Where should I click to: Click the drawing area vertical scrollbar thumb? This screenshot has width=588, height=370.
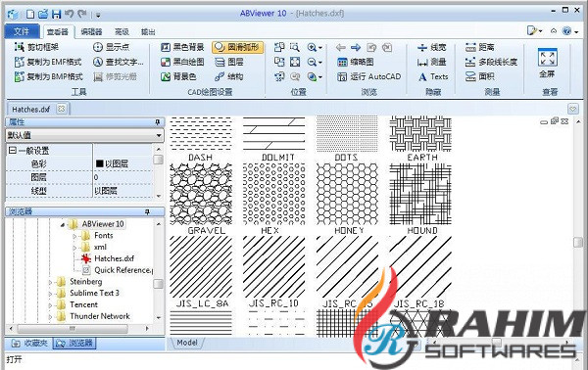coord(578,242)
